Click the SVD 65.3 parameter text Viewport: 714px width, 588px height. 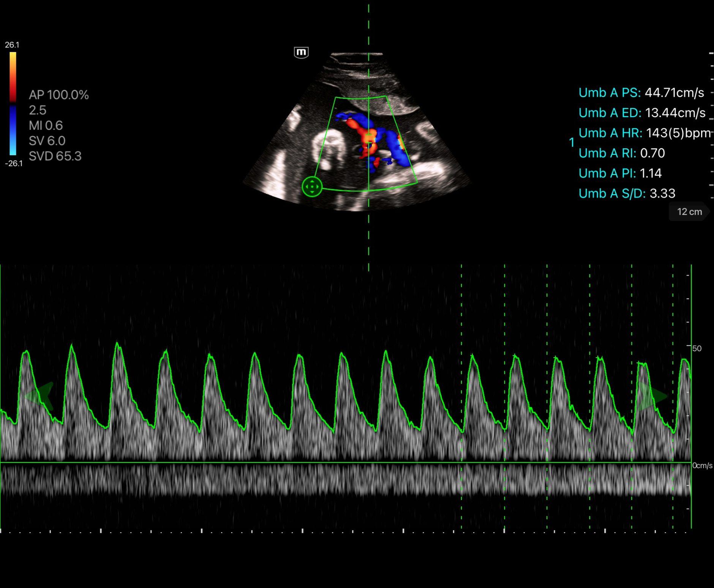pyautogui.click(x=55, y=156)
